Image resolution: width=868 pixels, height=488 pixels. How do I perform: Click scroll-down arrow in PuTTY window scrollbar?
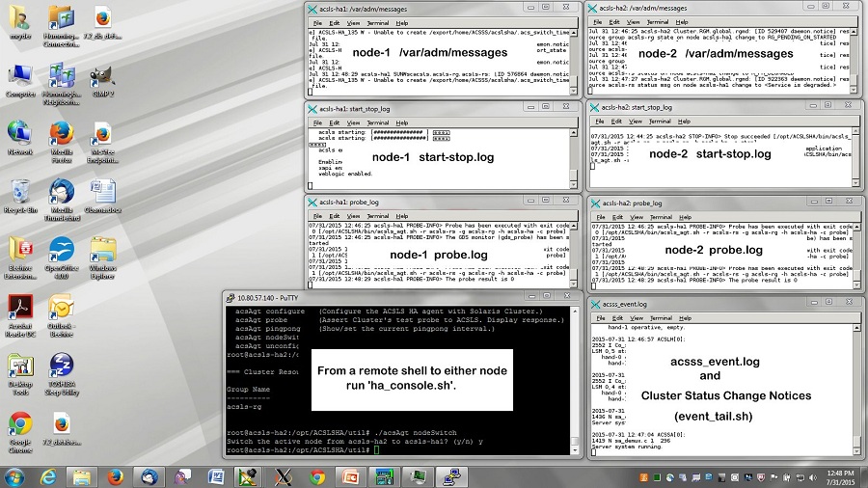click(x=575, y=450)
